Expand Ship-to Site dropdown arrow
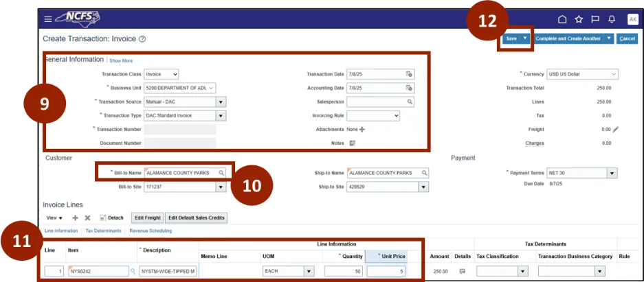 pyautogui.click(x=424, y=187)
